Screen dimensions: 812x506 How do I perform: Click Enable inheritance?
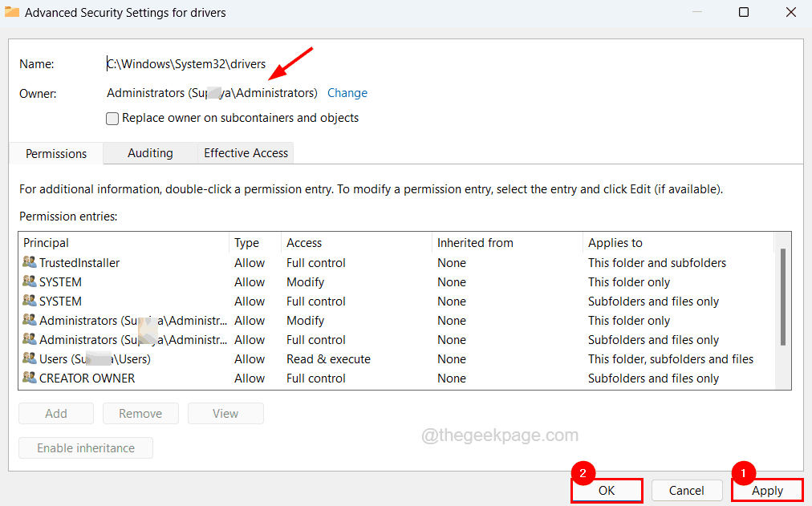[x=85, y=447]
